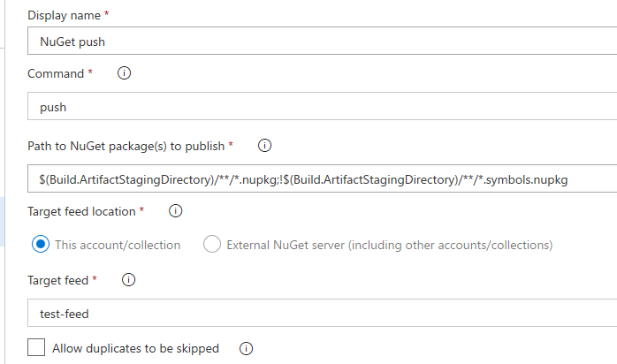
Task: Click into the NuGet package path field
Action: 323,178
